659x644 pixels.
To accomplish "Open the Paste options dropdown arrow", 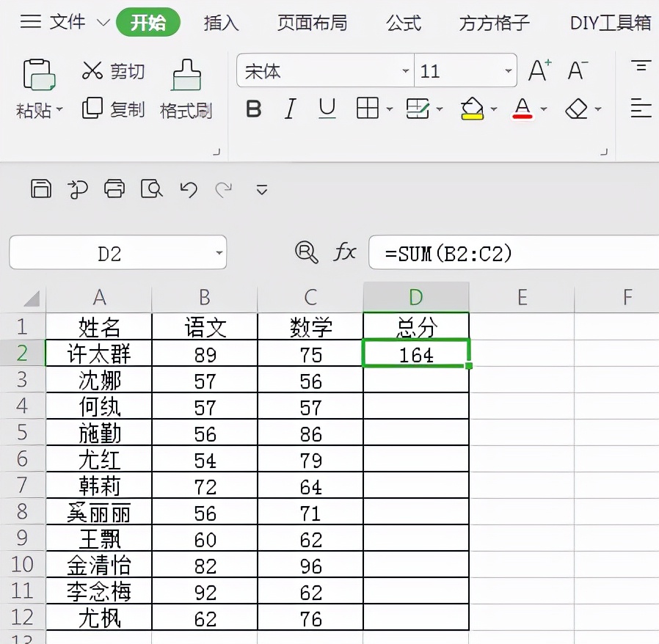I will point(59,109).
